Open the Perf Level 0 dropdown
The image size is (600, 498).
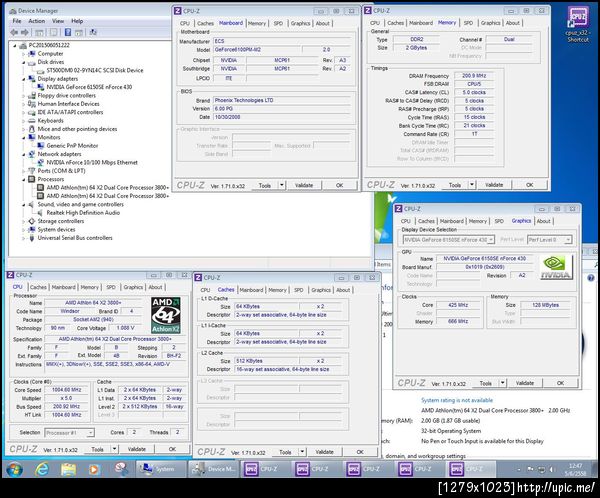(x=549, y=240)
